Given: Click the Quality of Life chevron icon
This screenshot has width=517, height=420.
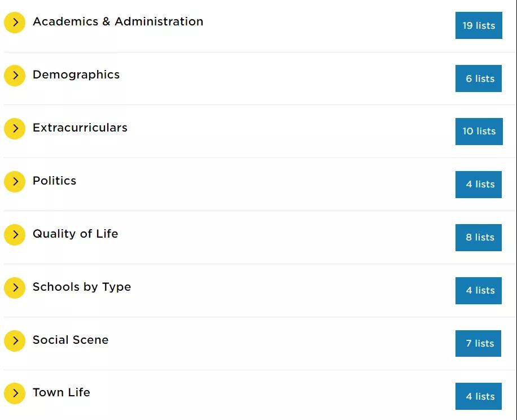Looking at the screenshot, I should pos(15,235).
